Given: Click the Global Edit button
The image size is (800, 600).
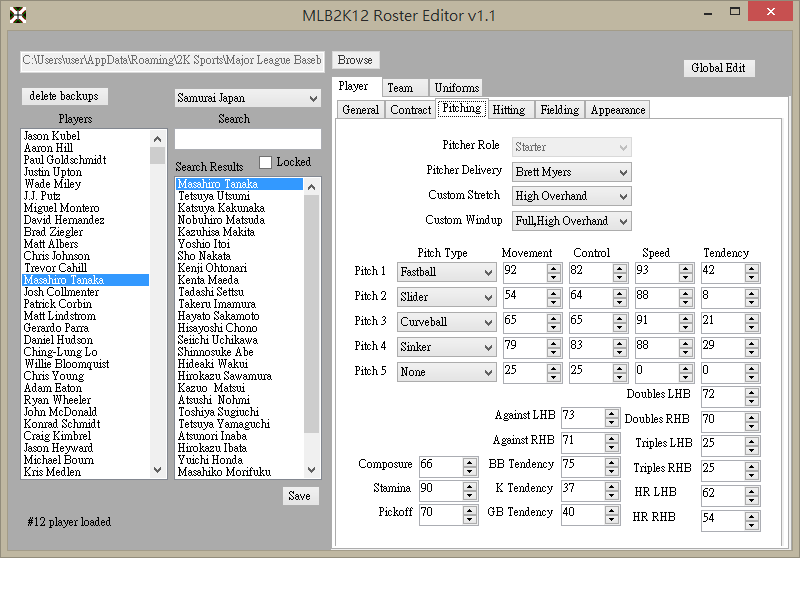Looking at the screenshot, I should coord(718,68).
